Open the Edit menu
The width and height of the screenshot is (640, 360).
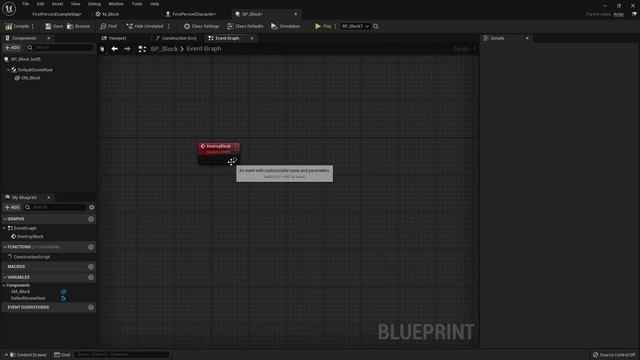click(x=40, y=4)
